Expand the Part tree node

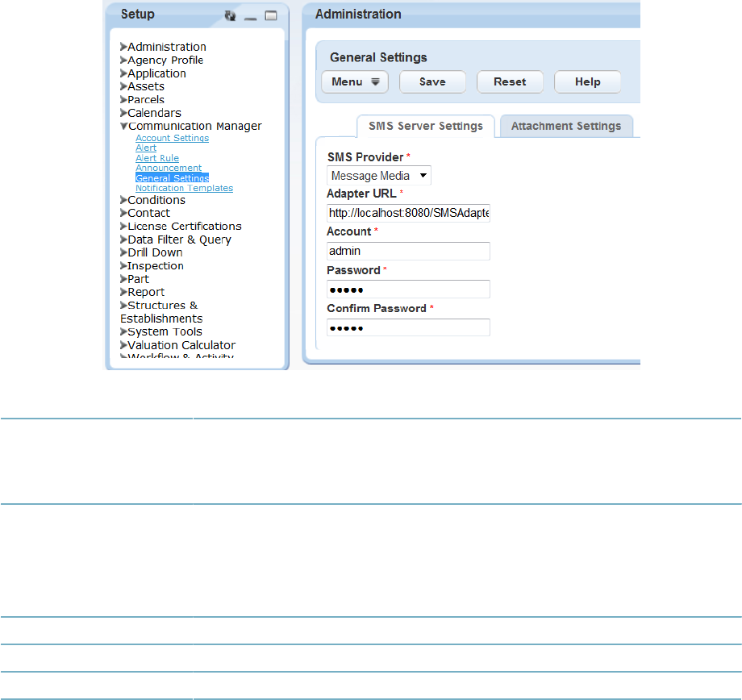(123, 279)
